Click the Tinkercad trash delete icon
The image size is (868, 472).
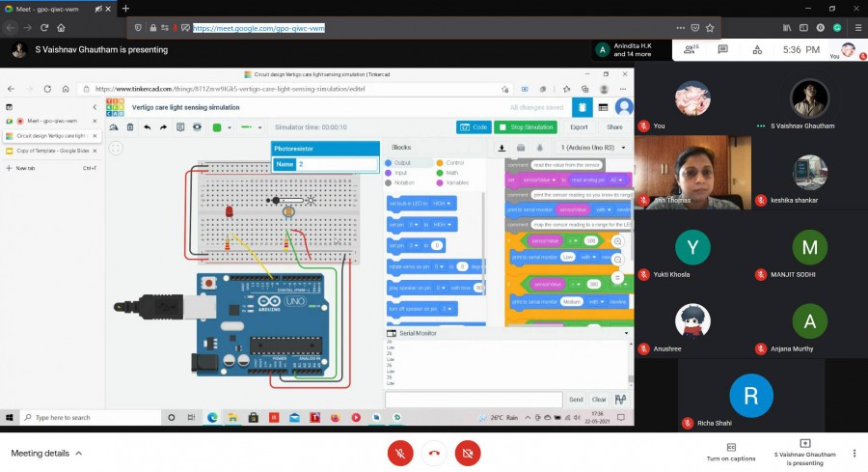[x=130, y=126]
